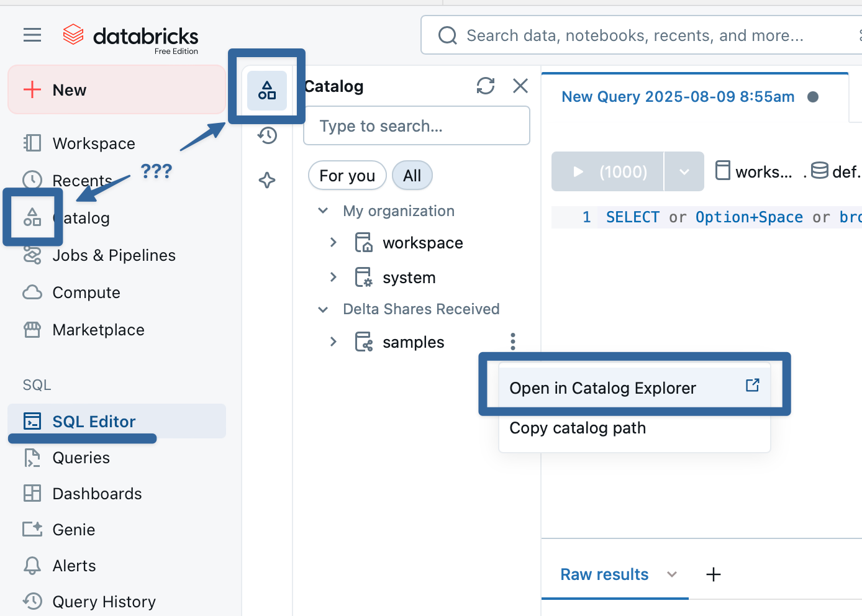
Task: Select the samples catalog item
Action: (413, 342)
